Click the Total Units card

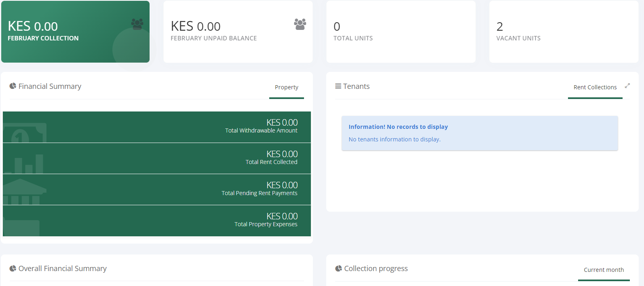click(401, 32)
